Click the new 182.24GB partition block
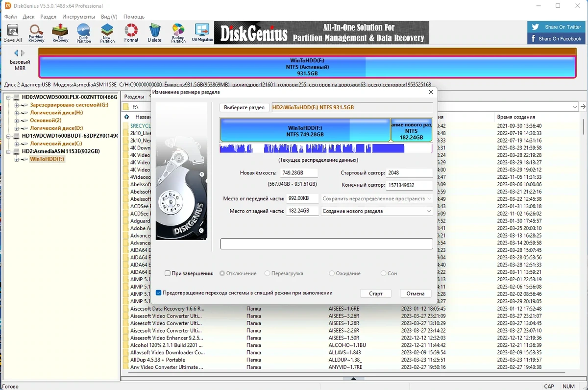 (x=412, y=130)
